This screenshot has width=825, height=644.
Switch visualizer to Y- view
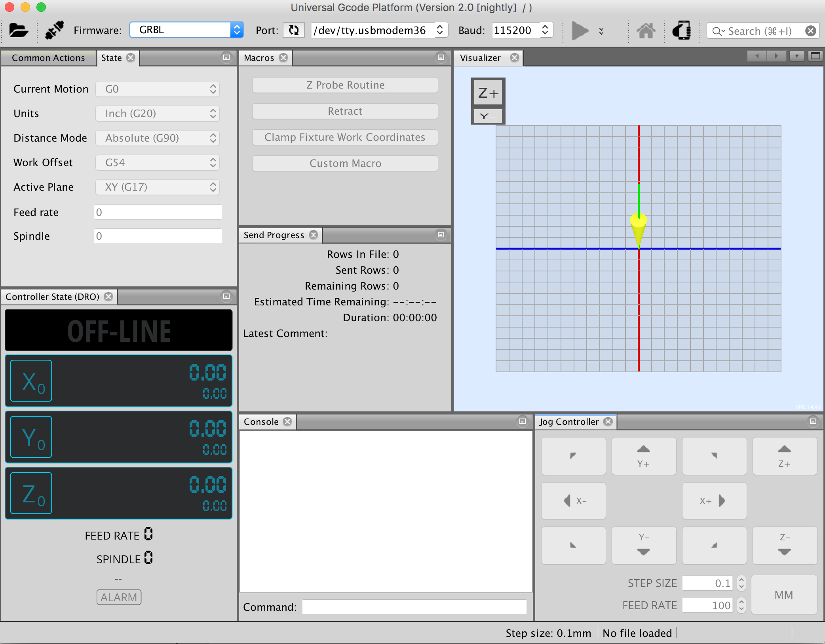coord(488,117)
